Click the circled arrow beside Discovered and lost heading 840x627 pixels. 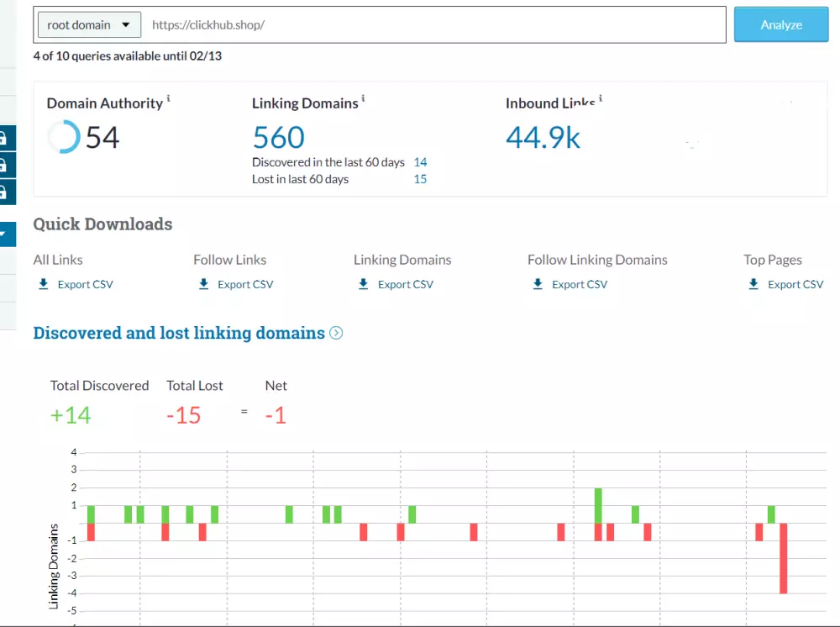point(336,333)
